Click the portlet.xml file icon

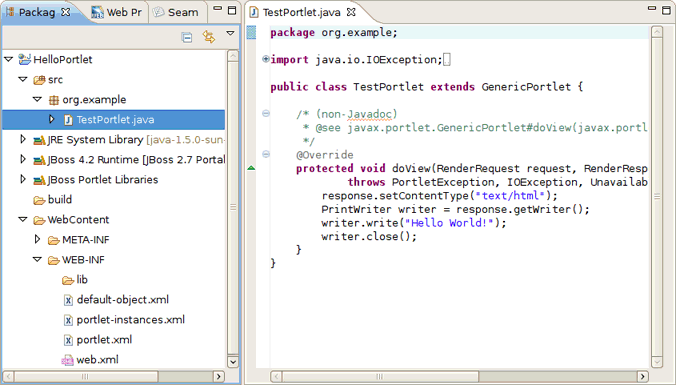tap(68, 340)
